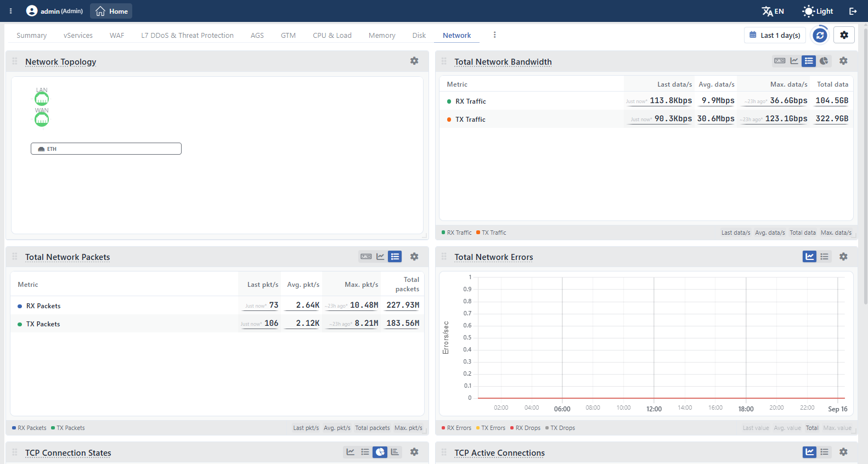
Task: Click the ETH interface box
Action: click(x=106, y=149)
